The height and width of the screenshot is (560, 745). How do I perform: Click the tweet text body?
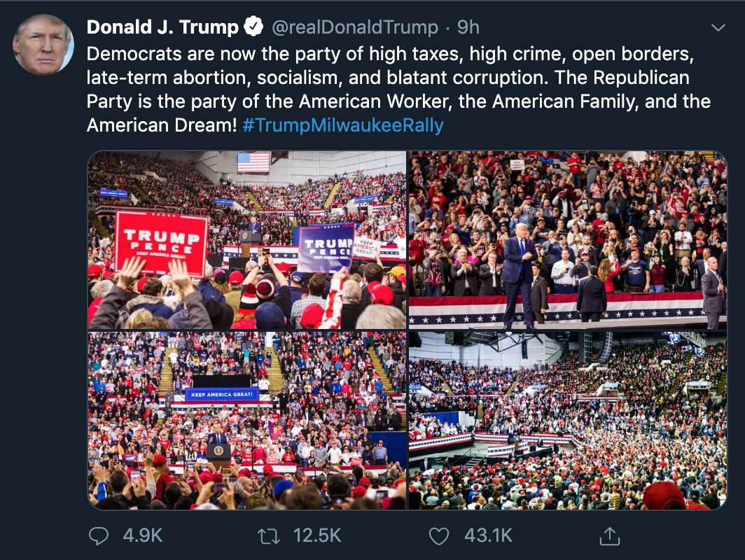pos(398,90)
